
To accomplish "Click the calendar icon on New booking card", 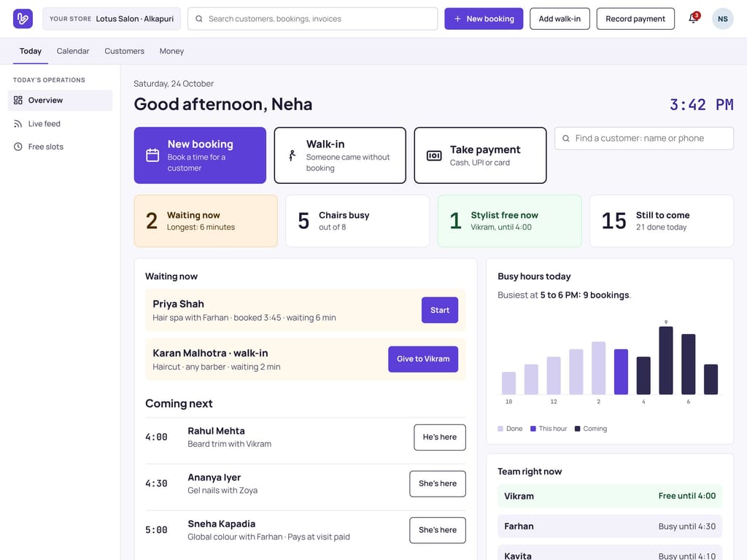I will pos(152,155).
